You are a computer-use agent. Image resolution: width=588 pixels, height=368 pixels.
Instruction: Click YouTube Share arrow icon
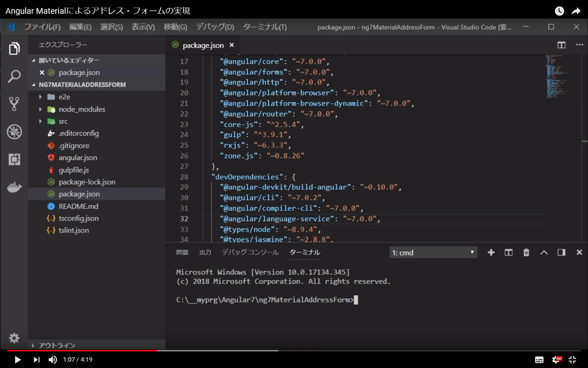576,11
